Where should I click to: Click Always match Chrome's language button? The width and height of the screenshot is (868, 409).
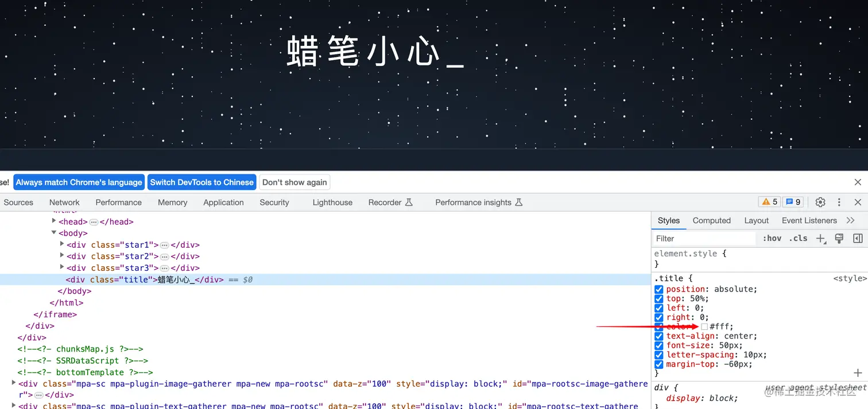tap(79, 182)
